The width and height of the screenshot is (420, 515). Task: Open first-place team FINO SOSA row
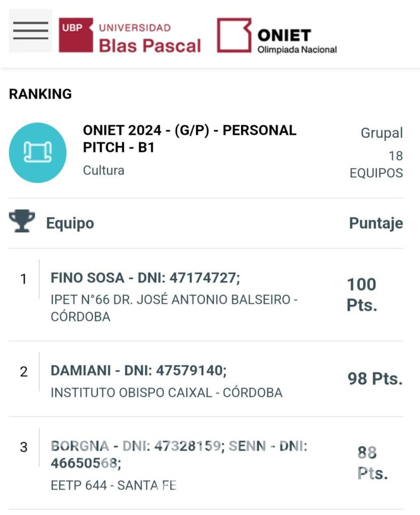click(206, 295)
